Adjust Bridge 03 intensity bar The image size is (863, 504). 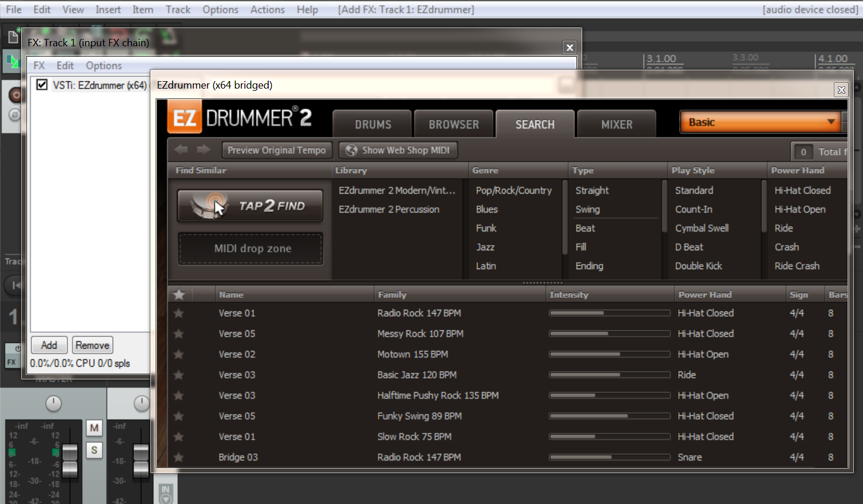610,457
